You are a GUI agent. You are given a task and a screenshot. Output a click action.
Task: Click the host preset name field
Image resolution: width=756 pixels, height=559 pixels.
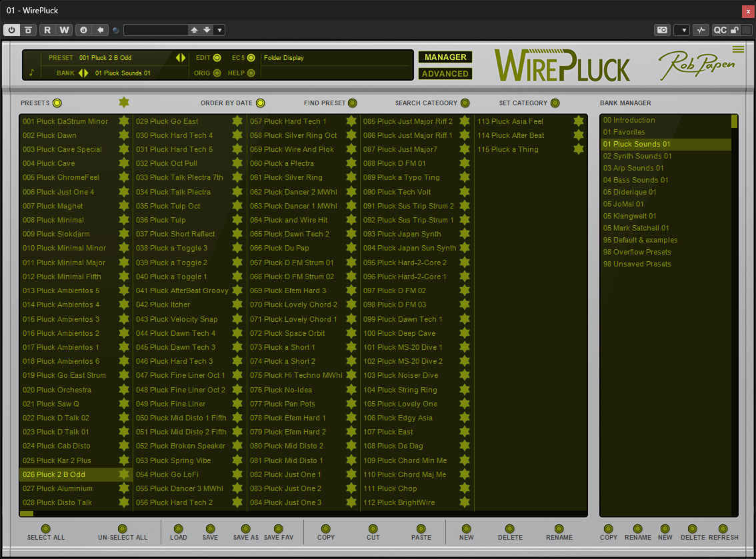pos(155,30)
